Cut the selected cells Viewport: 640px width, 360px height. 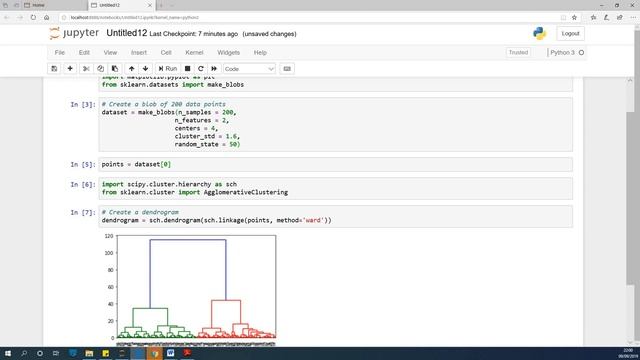[86, 69]
